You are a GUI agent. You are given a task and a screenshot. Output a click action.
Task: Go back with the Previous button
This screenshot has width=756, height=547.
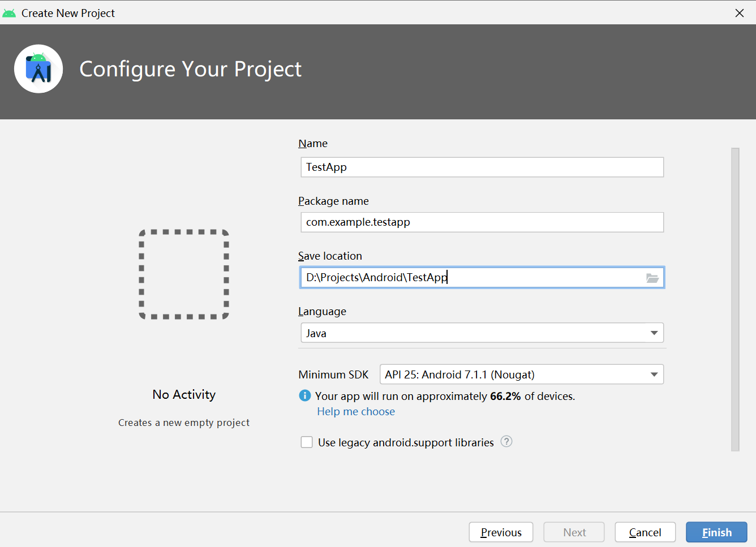(x=501, y=532)
